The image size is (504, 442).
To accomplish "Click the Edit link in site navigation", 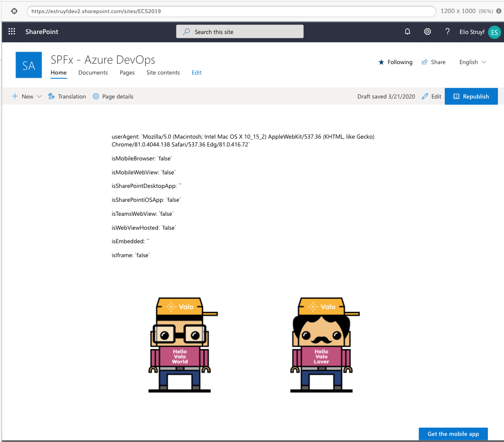I will [x=196, y=73].
